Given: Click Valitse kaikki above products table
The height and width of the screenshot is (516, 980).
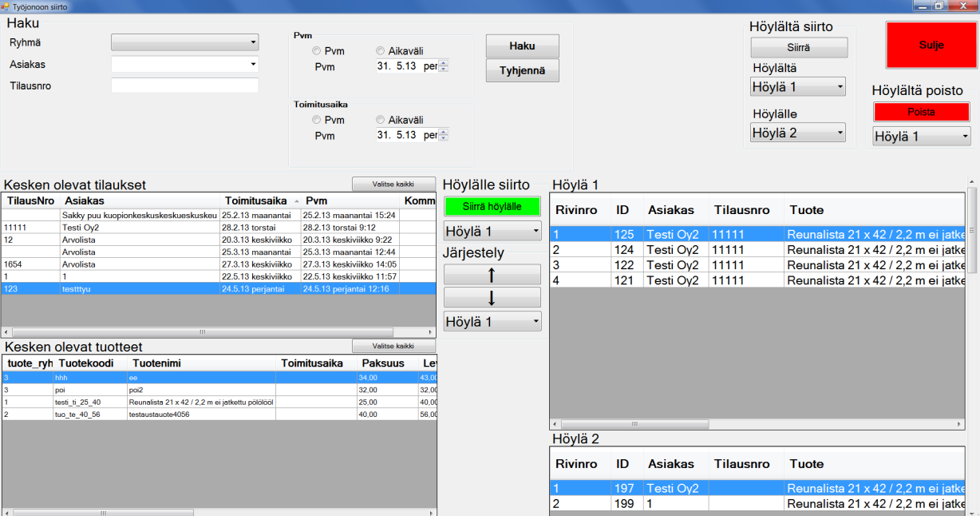Looking at the screenshot, I should [x=393, y=346].
